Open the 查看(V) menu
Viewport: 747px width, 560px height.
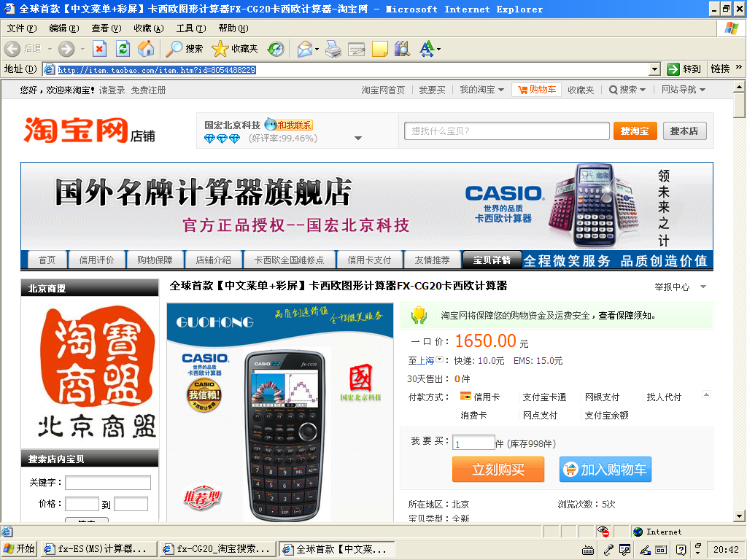[x=107, y=28]
